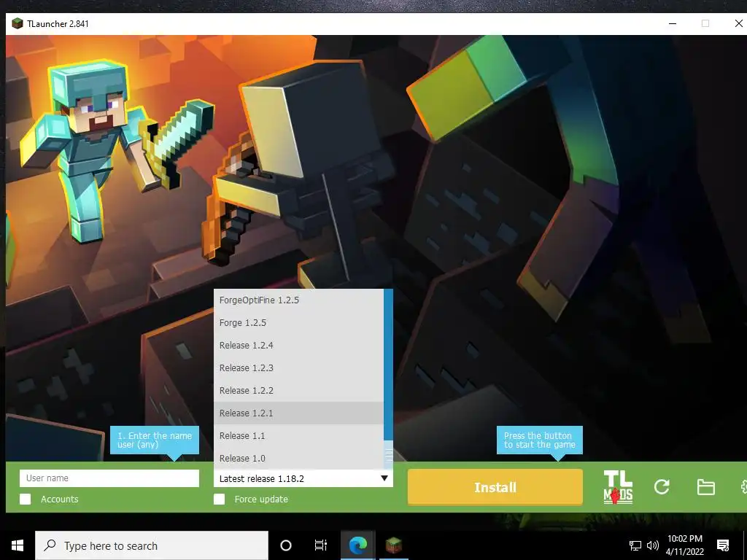Open the game folder icon
This screenshot has height=560, width=747.
[x=705, y=487]
